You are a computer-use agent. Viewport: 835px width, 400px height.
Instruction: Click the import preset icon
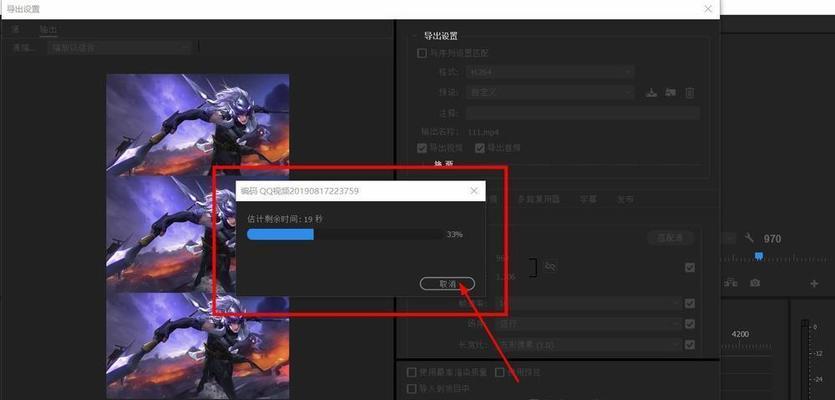click(670, 93)
